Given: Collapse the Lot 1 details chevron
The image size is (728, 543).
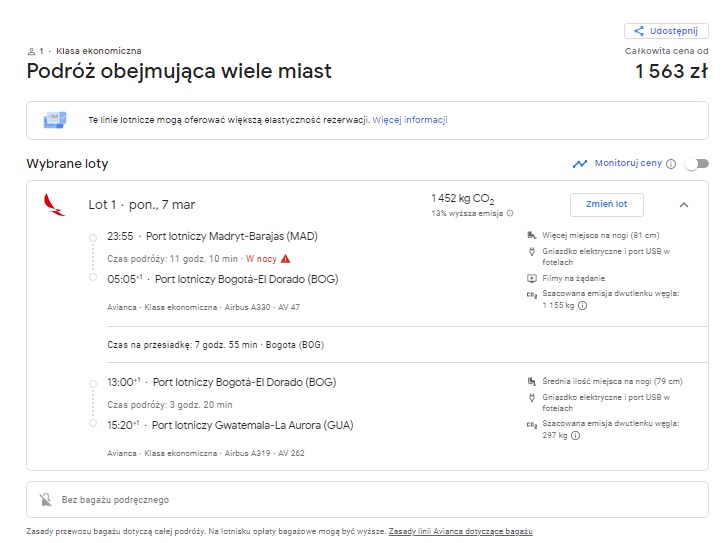Looking at the screenshot, I should (x=684, y=205).
